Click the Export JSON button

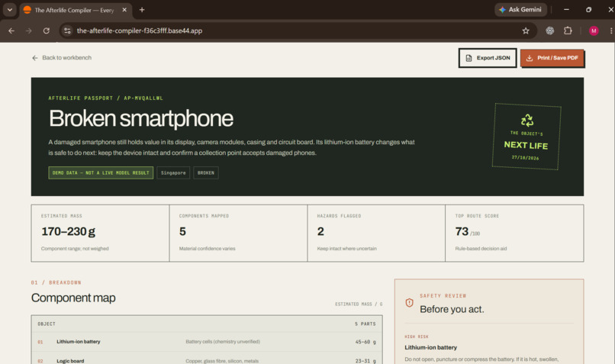pos(488,58)
